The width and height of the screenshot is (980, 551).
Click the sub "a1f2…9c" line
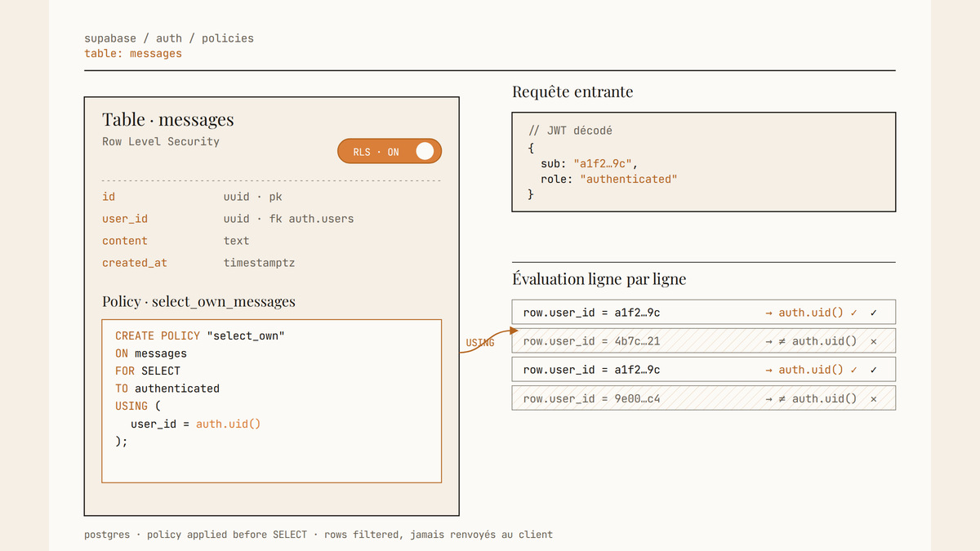pyautogui.click(x=589, y=163)
